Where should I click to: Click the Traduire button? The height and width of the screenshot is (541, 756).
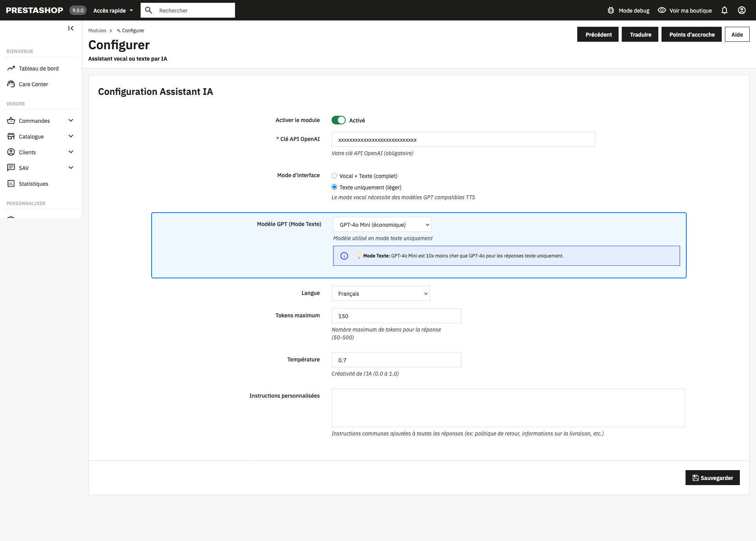pos(640,34)
